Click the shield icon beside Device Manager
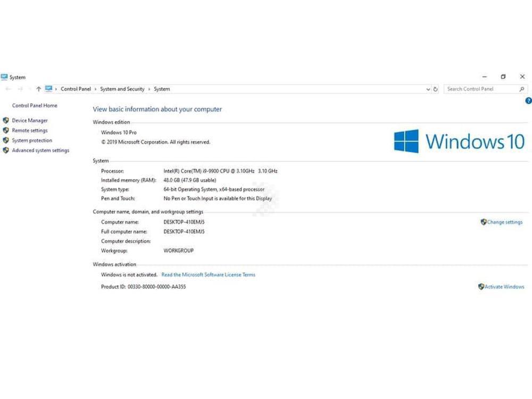Screen dimensions: 532x399 coord(6,121)
